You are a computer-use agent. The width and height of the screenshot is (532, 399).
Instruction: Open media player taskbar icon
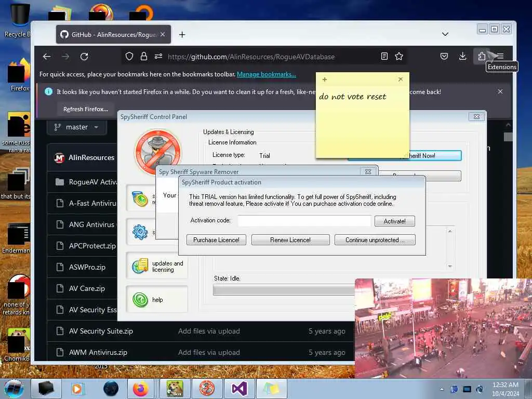[x=77, y=389]
